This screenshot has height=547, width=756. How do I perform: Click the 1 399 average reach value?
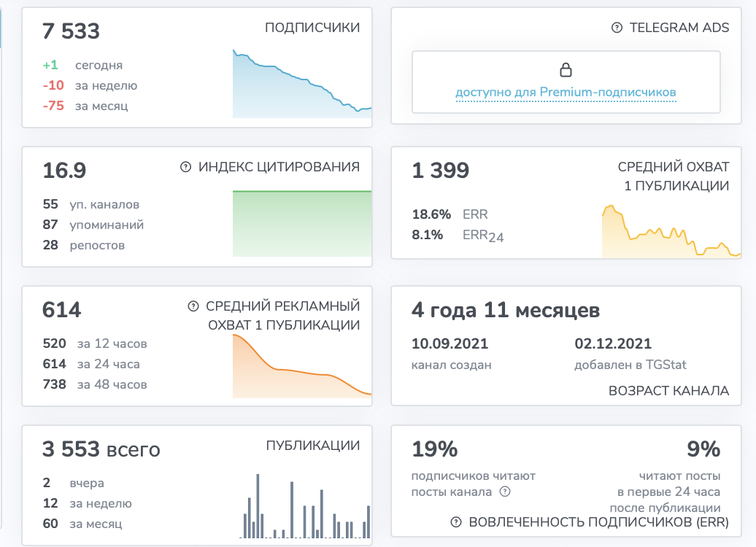coord(440,170)
